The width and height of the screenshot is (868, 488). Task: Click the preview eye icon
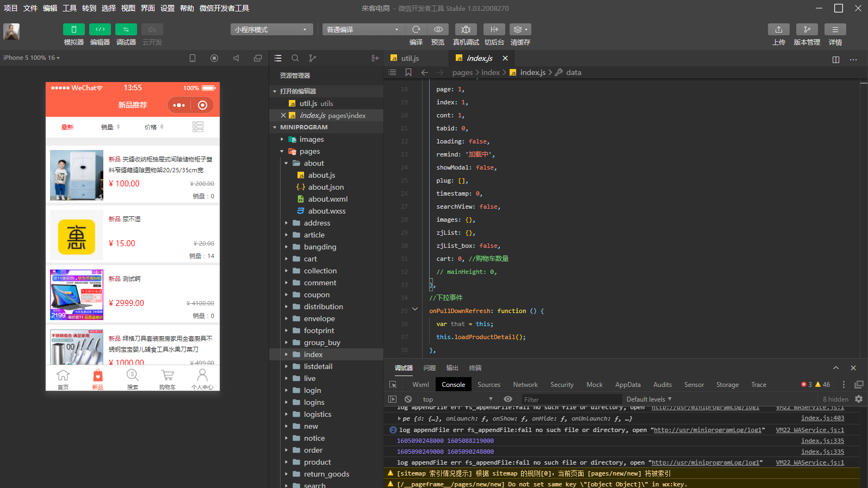438,29
